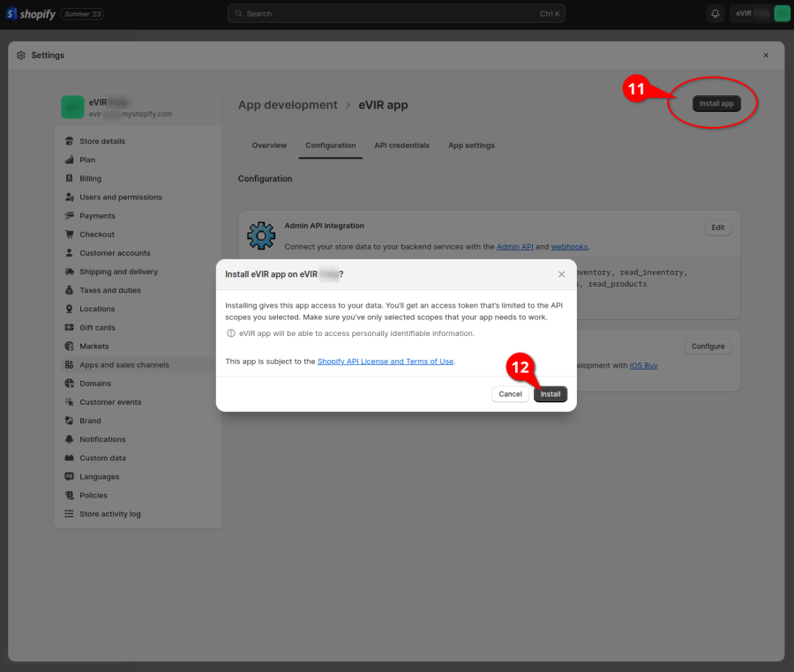Open Locations settings
This screenshot has width=794, height=672.
138,310
